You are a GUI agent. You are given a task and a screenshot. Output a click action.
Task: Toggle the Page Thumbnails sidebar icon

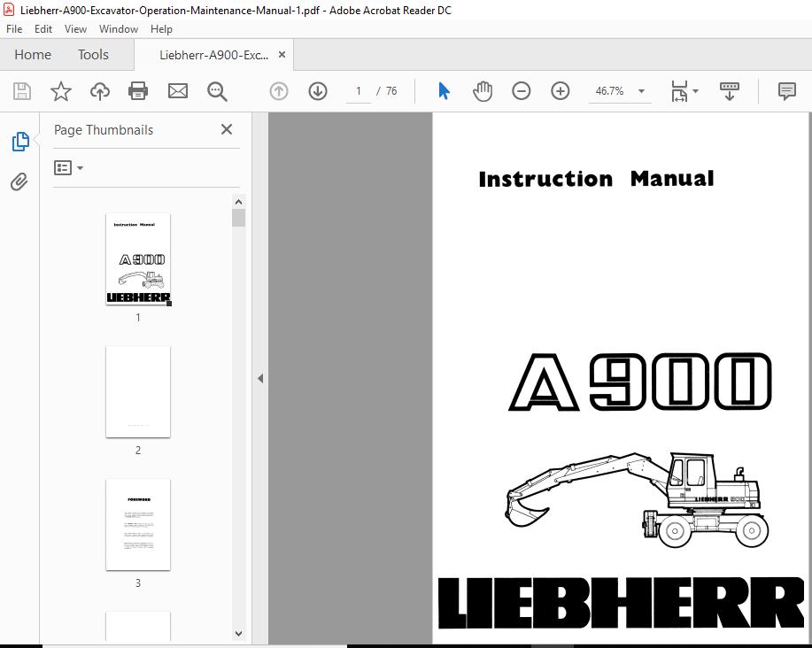[x=20, y=142]
